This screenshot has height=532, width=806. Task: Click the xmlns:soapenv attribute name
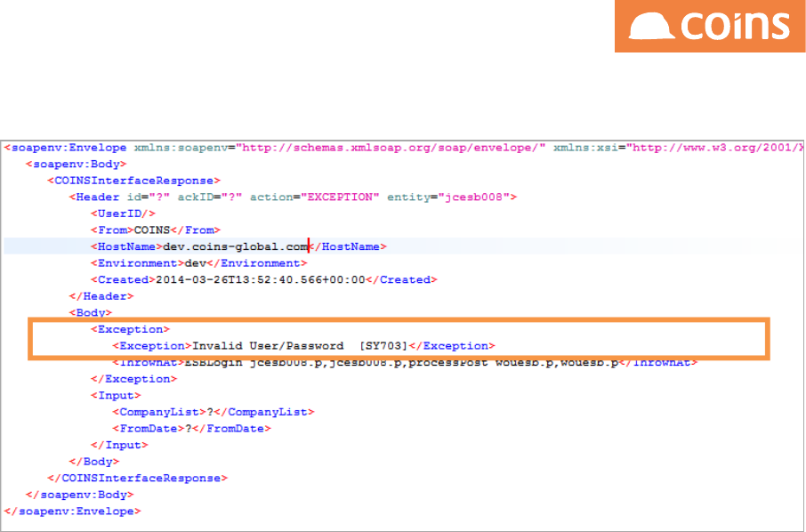point(181,148)
